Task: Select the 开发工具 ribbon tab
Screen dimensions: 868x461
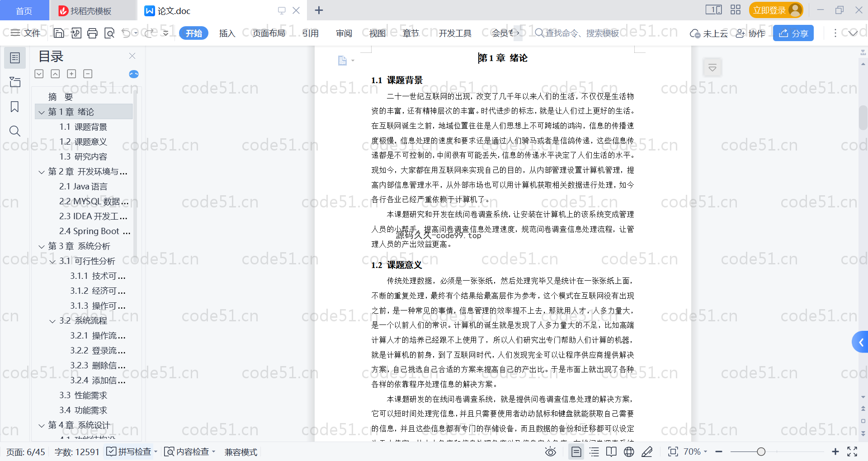Action: (x=455, y=33)
